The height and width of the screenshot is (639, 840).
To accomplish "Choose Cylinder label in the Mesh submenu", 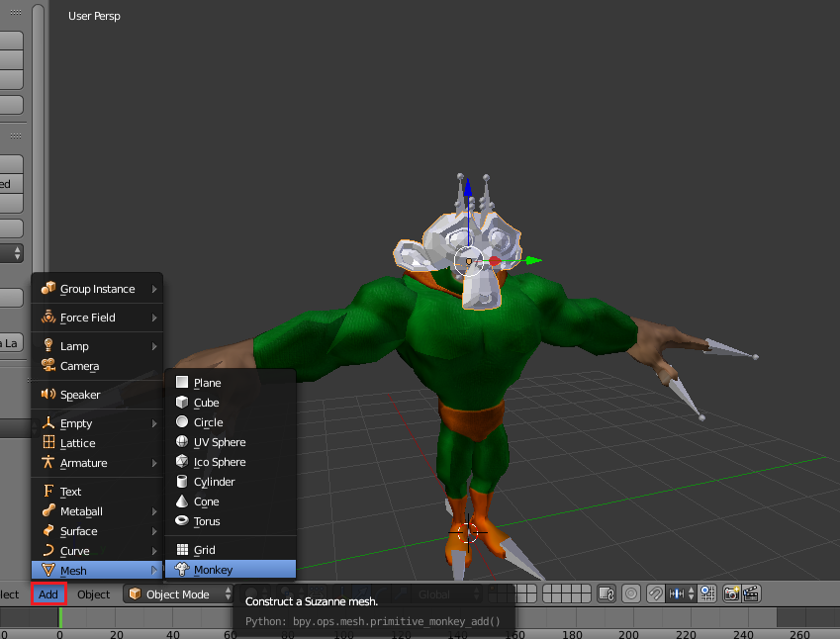I will 215,482.
